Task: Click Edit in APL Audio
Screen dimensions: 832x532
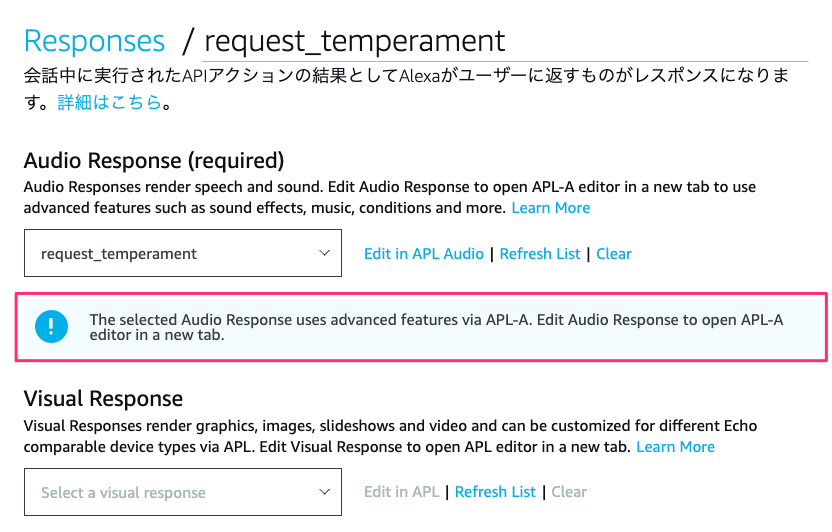Action: (x=423, y=254)
